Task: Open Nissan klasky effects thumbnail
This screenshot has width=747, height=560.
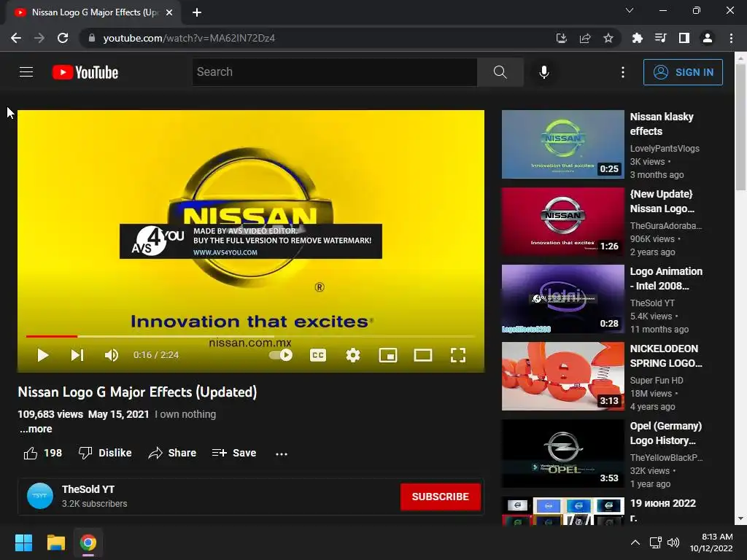Action: pyautogui.click(x=562, y=144)
